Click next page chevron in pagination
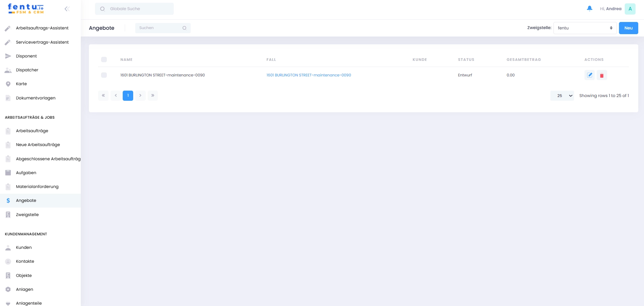 (140, 95)
